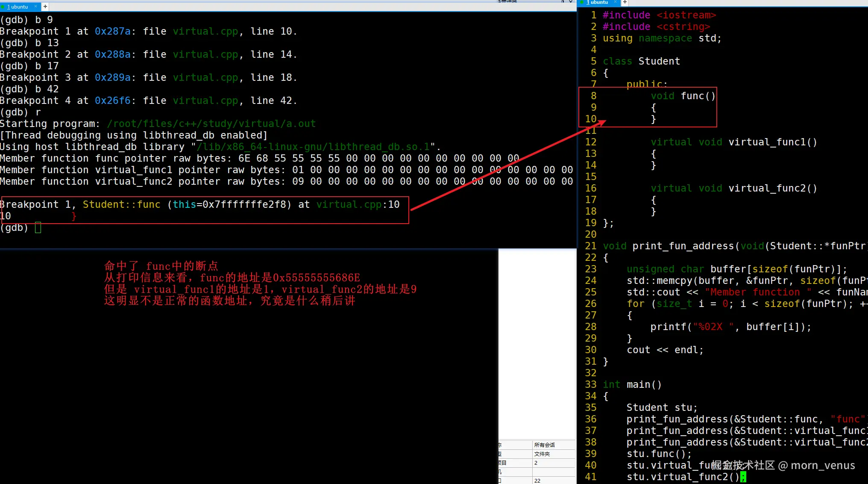Viewport: 868px width, 484px height.
Task: Select the 文件夹 type value cell
Action: pos(542,454)
